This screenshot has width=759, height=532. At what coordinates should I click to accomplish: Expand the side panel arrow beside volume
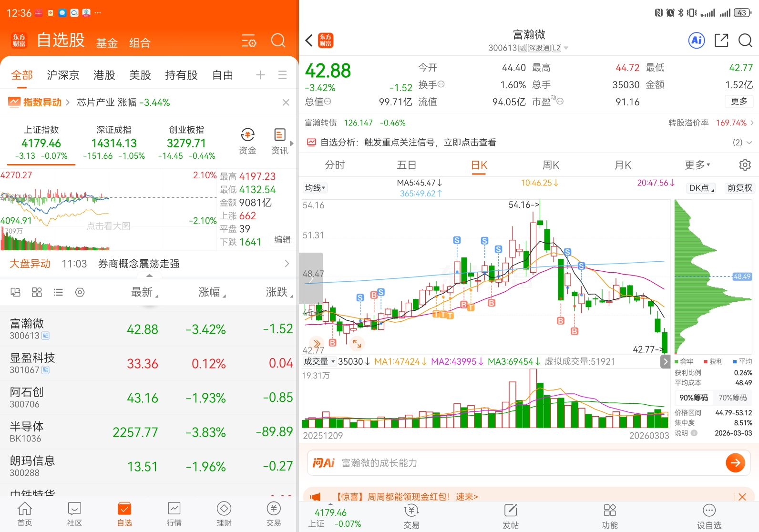point(665,361)
